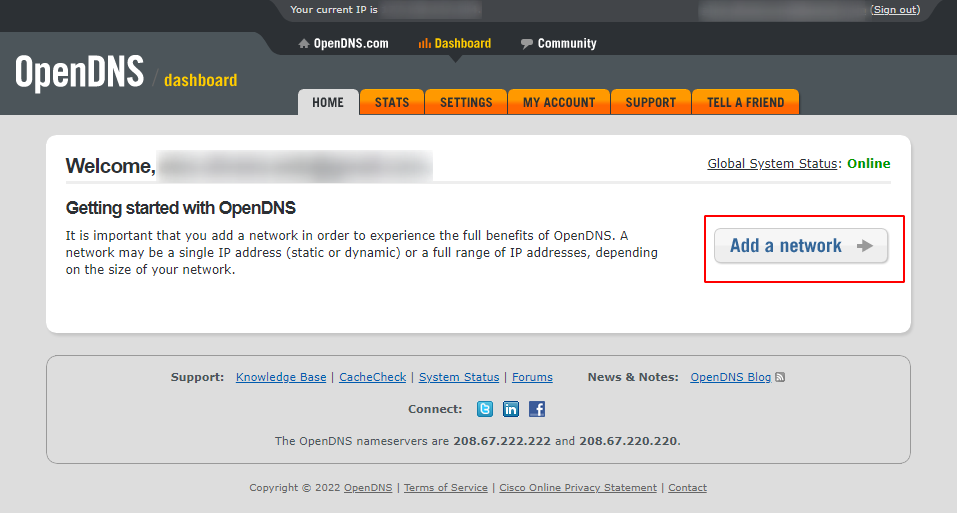Click the RSS feed icon beside OpenDNS Blog
This screenshot has width=957, height=513.
[x=780, y=377]
